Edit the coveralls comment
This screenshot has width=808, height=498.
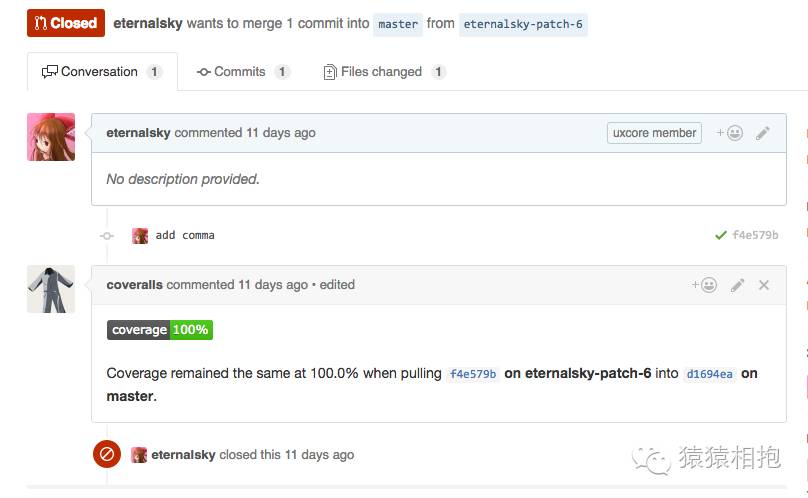pos(738,285)
